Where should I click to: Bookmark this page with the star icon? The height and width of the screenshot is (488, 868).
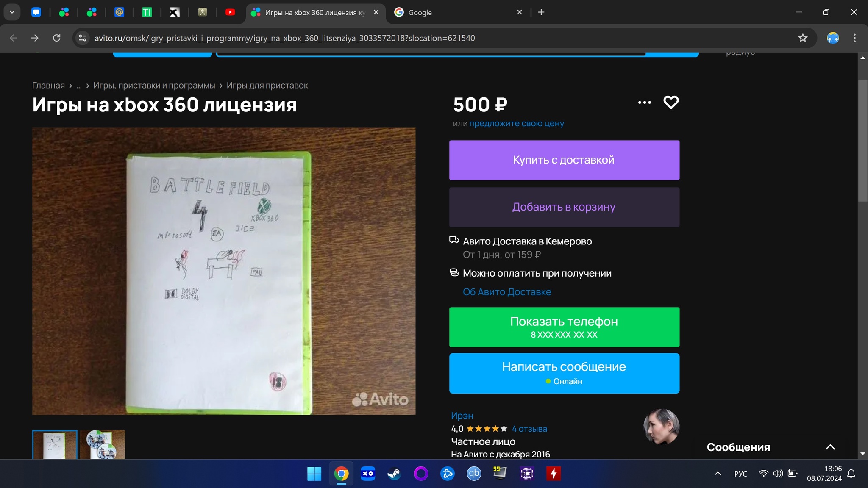(803, 38)
